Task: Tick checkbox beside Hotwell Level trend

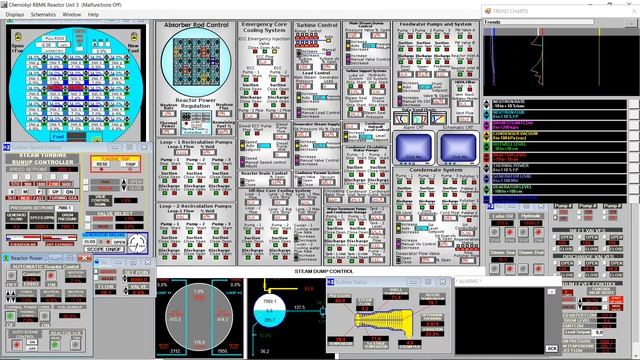Action: tap(634, 147)
